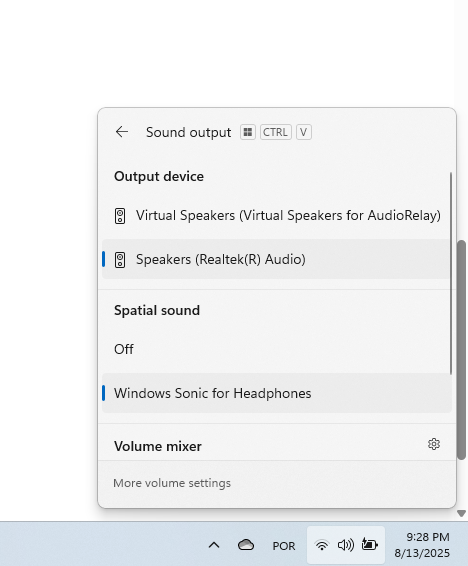Click the thin flyout scrollbar thumb
The image size is (468, 566).
[451, 274]
